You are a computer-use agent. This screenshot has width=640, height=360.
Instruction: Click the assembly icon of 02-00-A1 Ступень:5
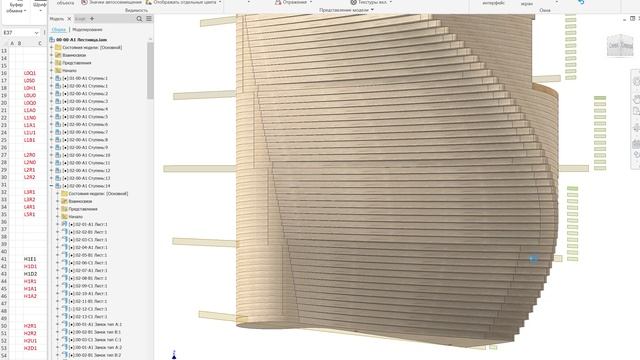[x=58, y=117]
